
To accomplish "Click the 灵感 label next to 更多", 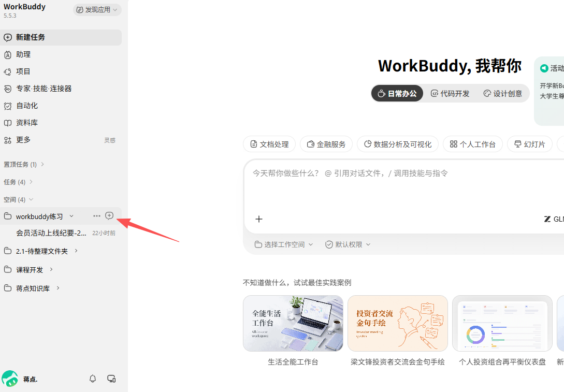I will pyautogui.click(x=110, y=140).
